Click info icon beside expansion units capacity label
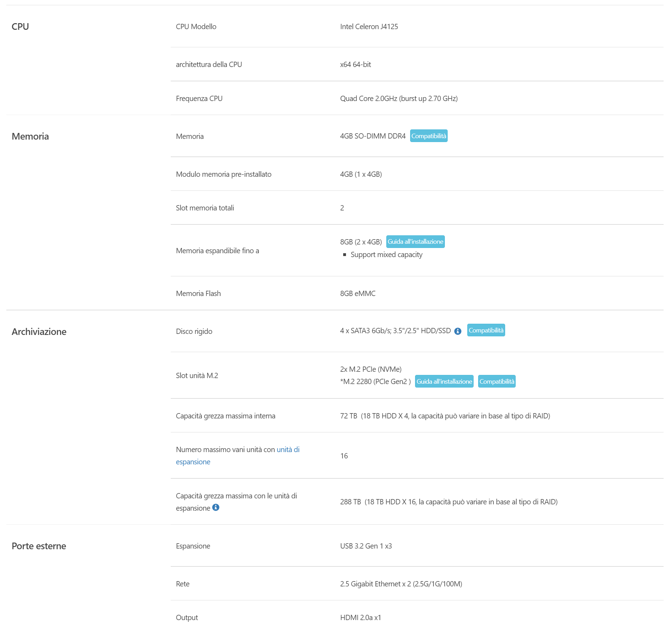This screenshot has height=632, width=672. pyautogui.click(x=216, y=507)
